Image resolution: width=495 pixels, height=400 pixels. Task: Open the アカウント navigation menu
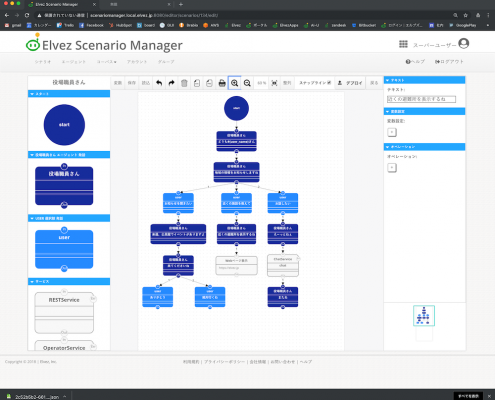click(x=137, y=62)
